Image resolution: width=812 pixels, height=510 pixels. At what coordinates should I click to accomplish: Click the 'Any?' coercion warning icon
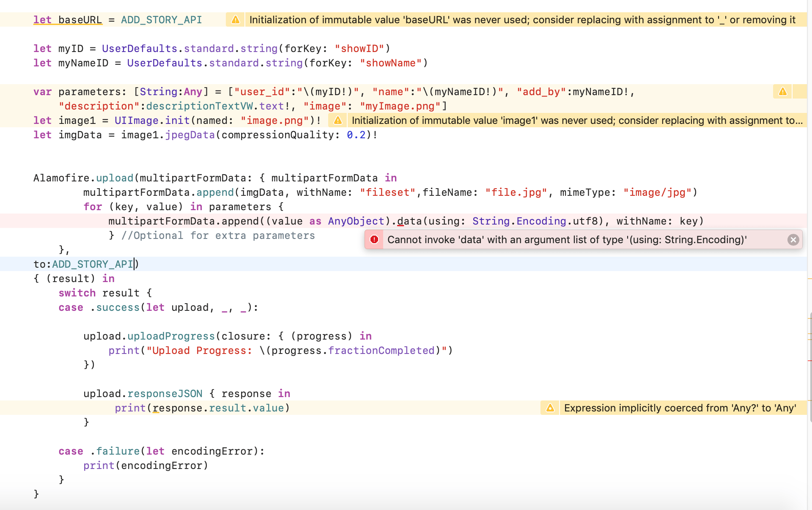[550, 408]
